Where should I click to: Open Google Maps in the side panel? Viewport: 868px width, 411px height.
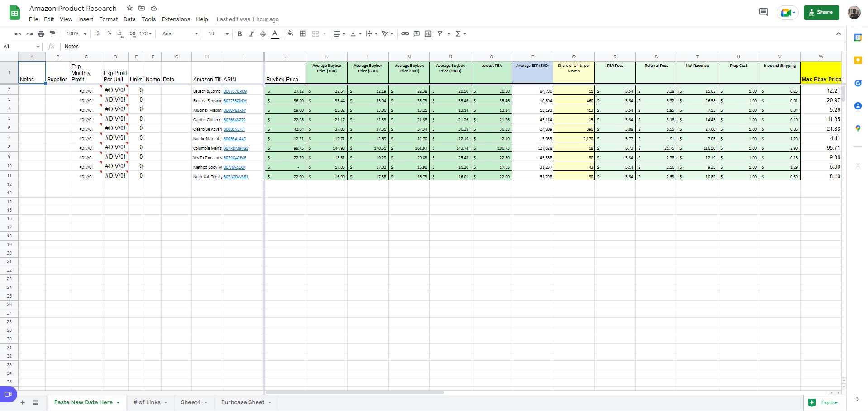(x=858, y=128)
